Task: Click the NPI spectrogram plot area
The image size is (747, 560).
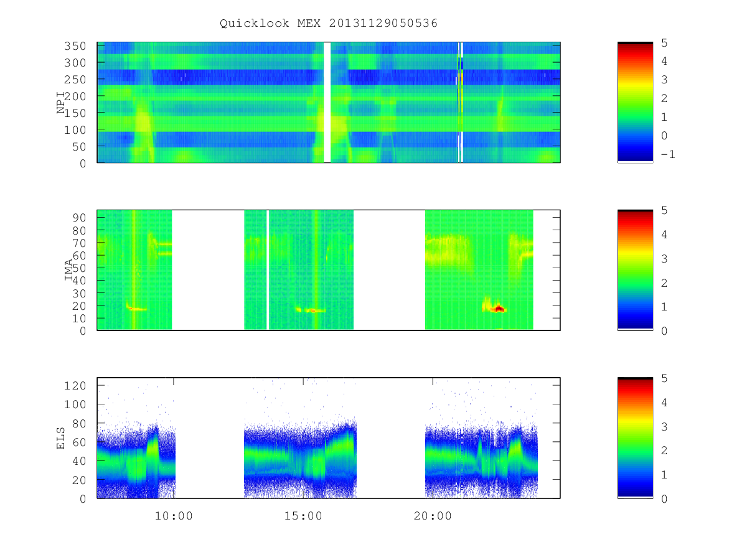Action: click(329, 103)
